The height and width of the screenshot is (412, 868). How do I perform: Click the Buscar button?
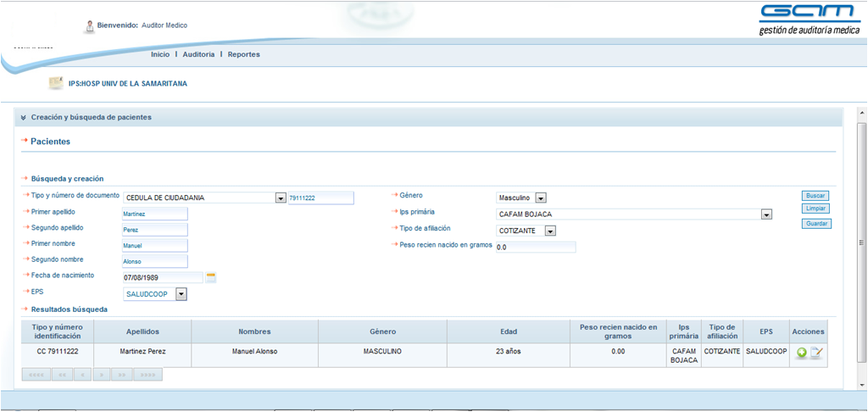point(815,196)
